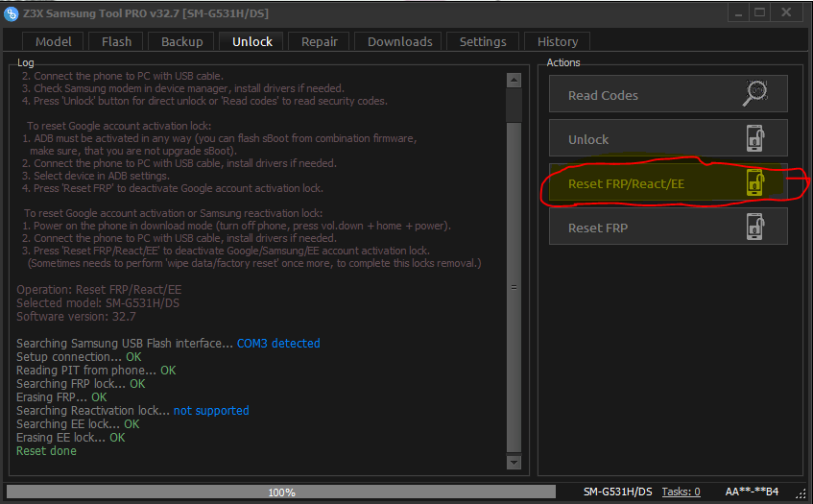
Task: Open the Backup tab
Action: [x=181, y=41]
